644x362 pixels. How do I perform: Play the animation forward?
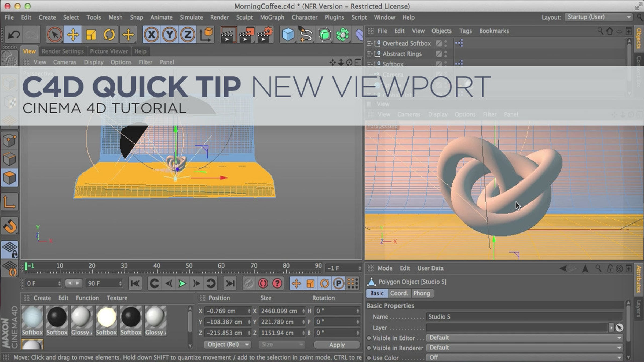pos(182,283)
